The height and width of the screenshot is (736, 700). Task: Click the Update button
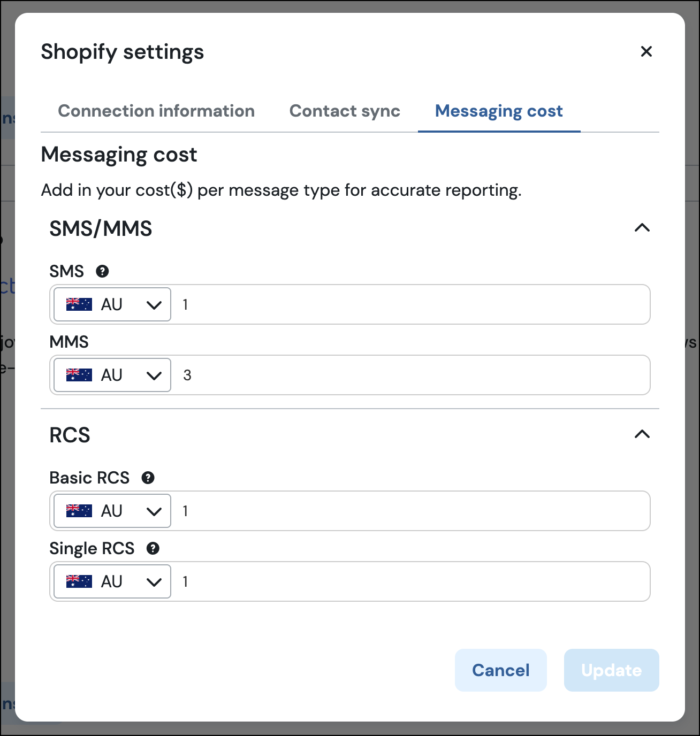(611, 670)
